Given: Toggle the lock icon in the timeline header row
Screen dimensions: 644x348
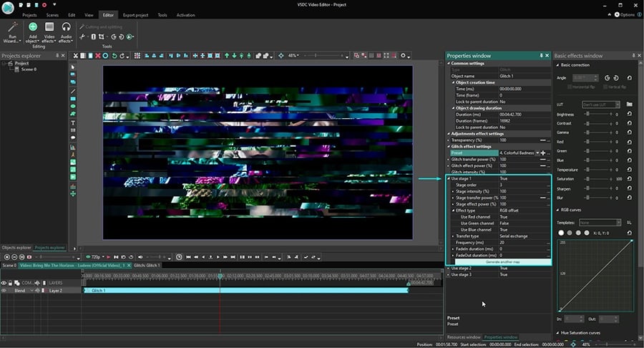Looking at the screenshot, I should point(10,283).
